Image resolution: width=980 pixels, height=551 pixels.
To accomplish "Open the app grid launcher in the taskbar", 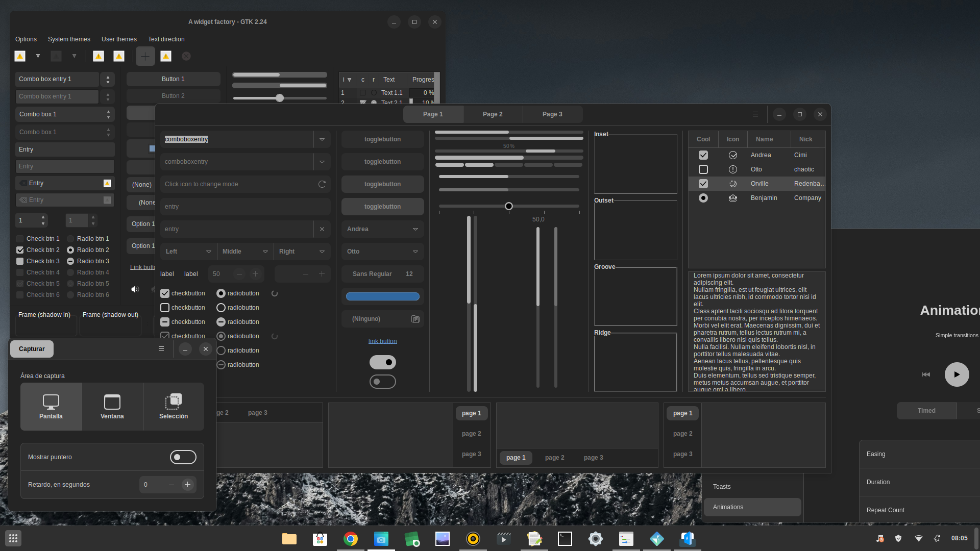I will (x=13, y=538).
